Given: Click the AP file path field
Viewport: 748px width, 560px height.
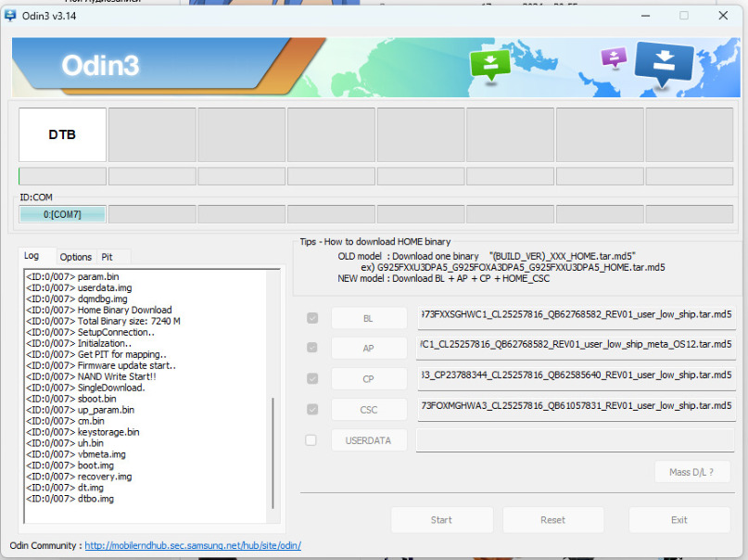Looking at the screenshot, I should (577, 348).
